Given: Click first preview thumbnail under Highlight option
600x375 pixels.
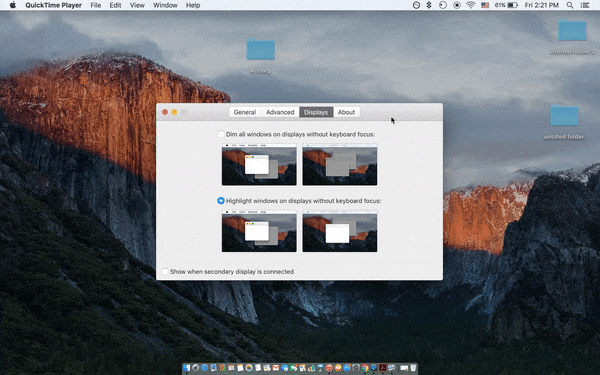Looking at the screenshot, I should pos(259,231).
